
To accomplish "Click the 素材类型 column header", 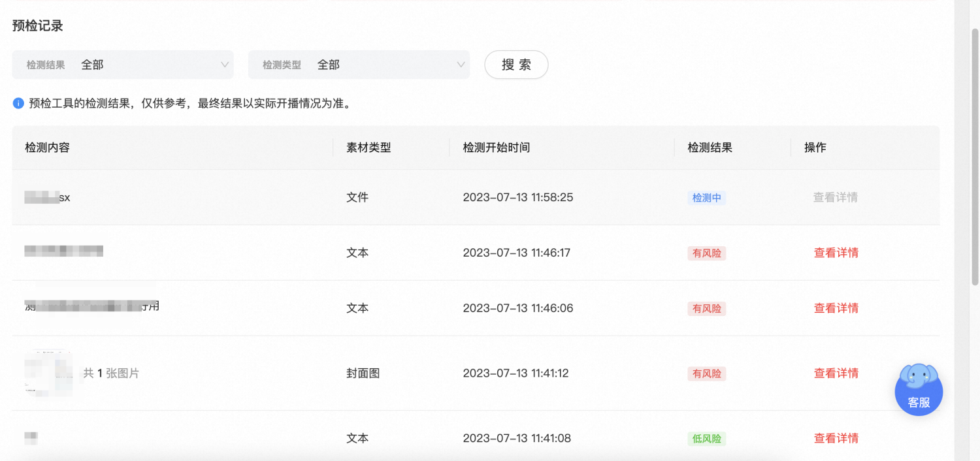I will click(x=368, y=148).
